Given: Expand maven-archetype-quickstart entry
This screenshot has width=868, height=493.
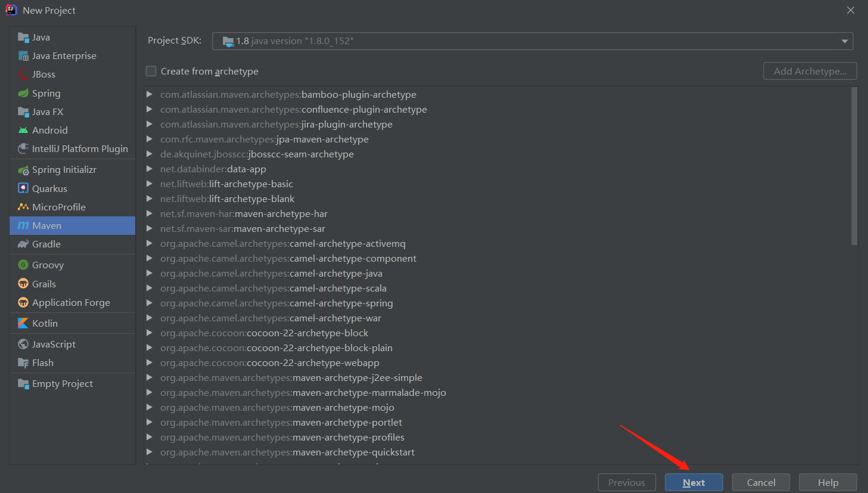Looking at the screenshot, I should tap(150, 452).
